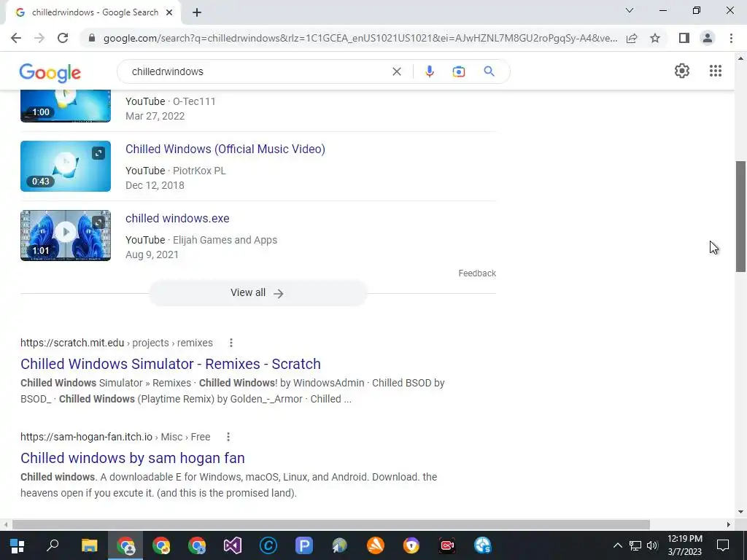Click the scratch.mit.edu breadcrumb URL text
This screenshot has width=747, height=560.
coord(117,343)
